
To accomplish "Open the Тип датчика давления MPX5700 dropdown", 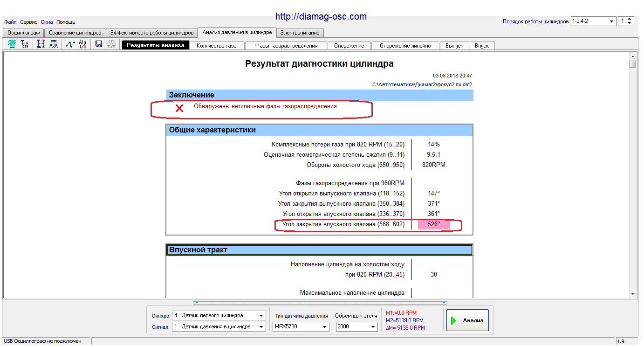I will pyautogui.click(x=324, y=326).
